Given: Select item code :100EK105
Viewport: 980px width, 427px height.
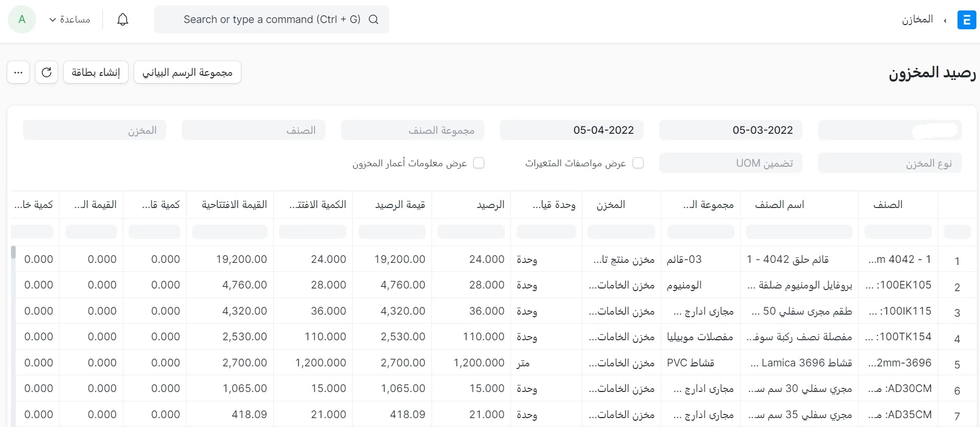Looking at the screenshot, I should [x=898, y=285].
